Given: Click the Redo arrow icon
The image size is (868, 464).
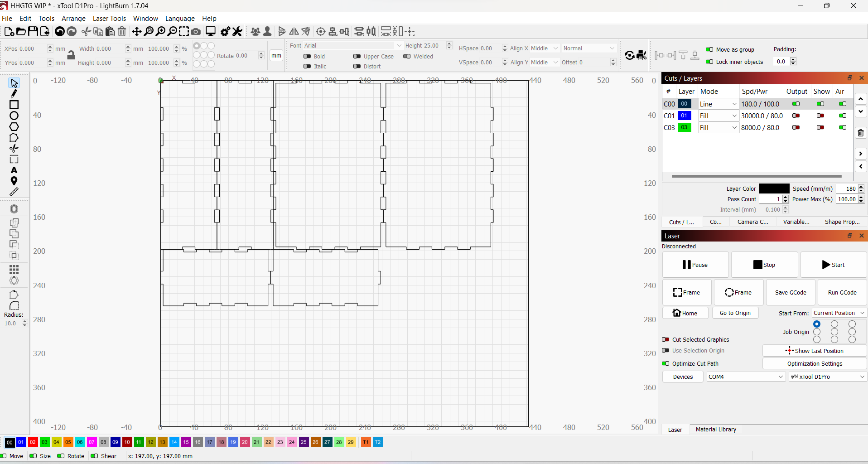Looking at the screenshot, I should (72, 32).
